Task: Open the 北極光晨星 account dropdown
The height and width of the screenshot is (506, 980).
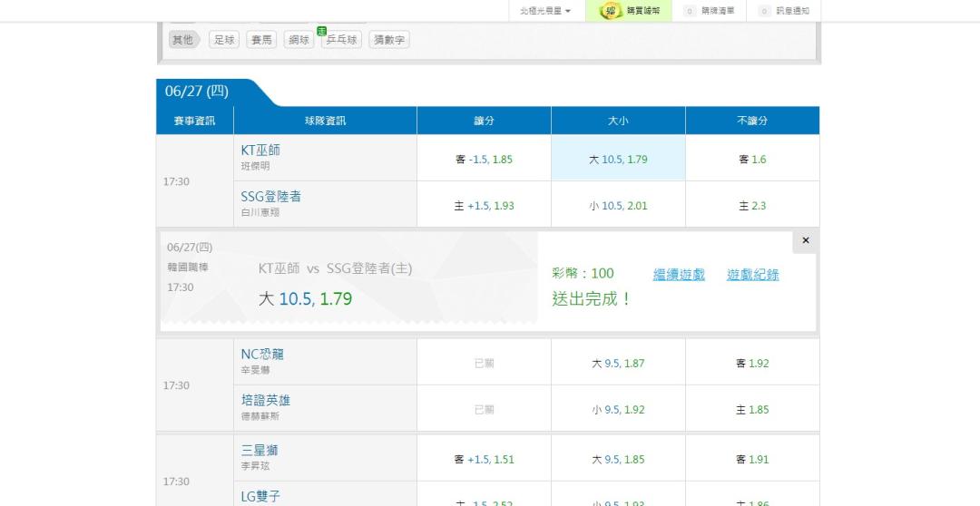Action: (545, 11)
